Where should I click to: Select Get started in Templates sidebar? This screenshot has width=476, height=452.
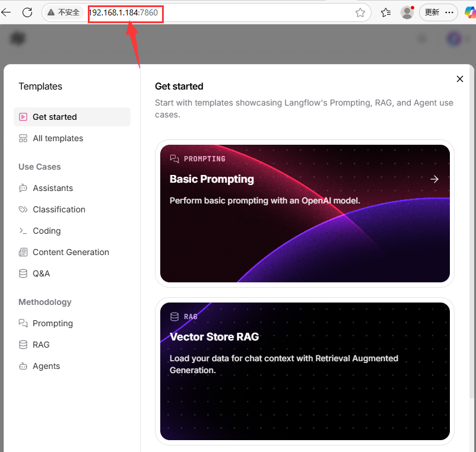[72, 117]
